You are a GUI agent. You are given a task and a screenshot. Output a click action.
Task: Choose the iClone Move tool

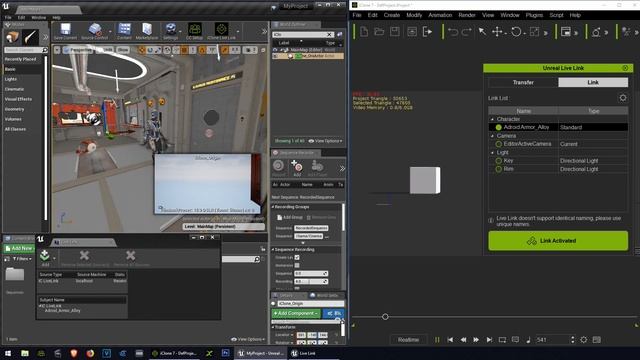click(x=497, y=32)
